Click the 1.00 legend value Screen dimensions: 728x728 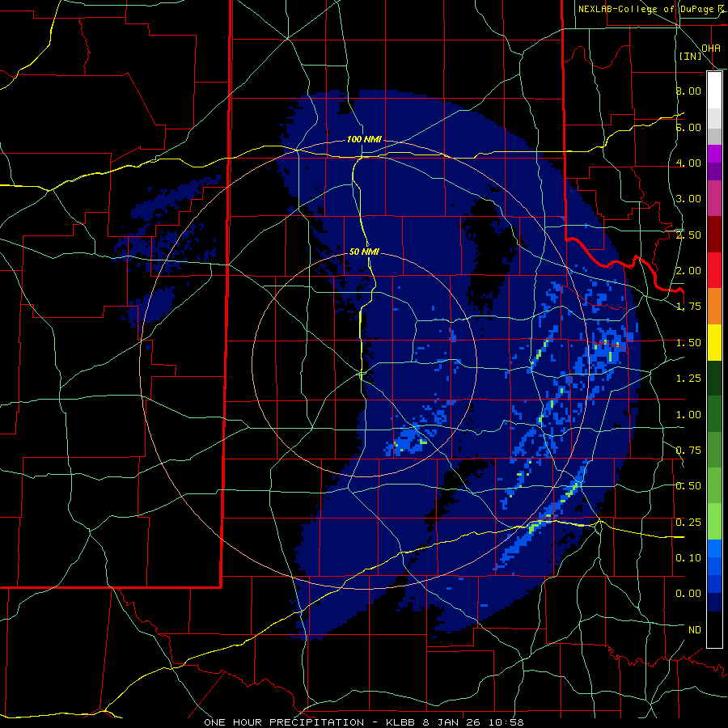tap(688, 415)
